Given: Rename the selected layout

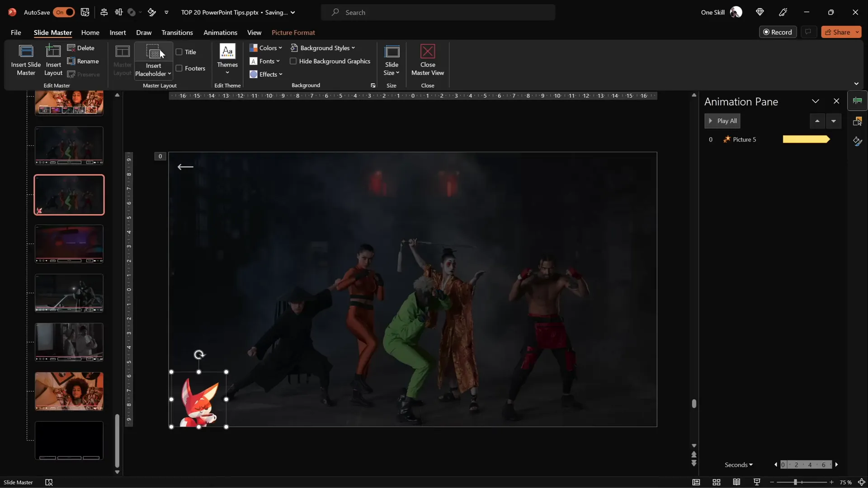Looking at the screenshot, I should click(83, 61).
